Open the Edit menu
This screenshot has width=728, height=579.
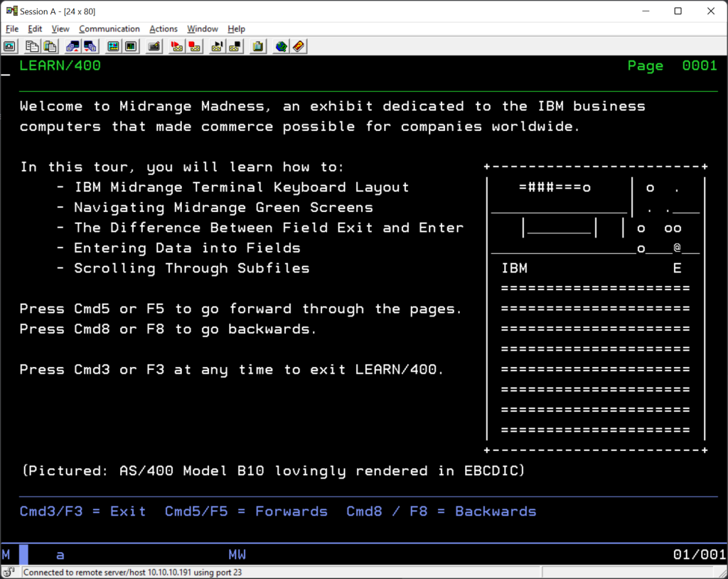[35, 29]
